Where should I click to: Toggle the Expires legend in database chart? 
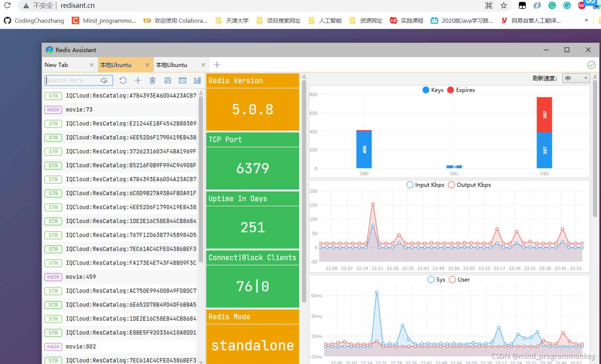[x=461, y=90]
